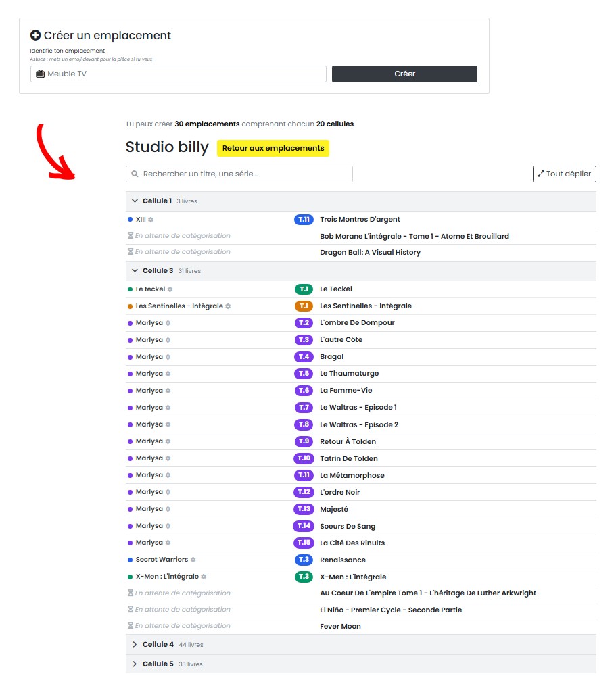Click the Créer button
This screenshot has height=682, width=616.
coord(404,74)
